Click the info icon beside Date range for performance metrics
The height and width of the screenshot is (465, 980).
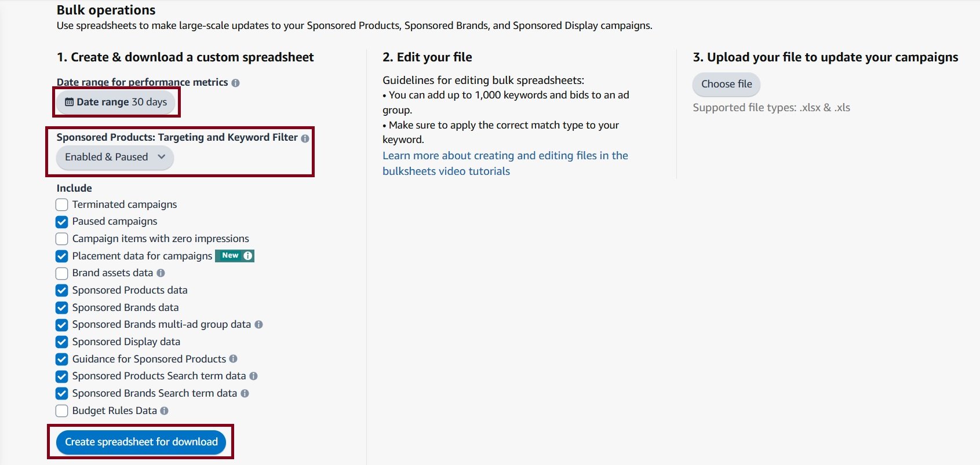click(x=235, y=82)
